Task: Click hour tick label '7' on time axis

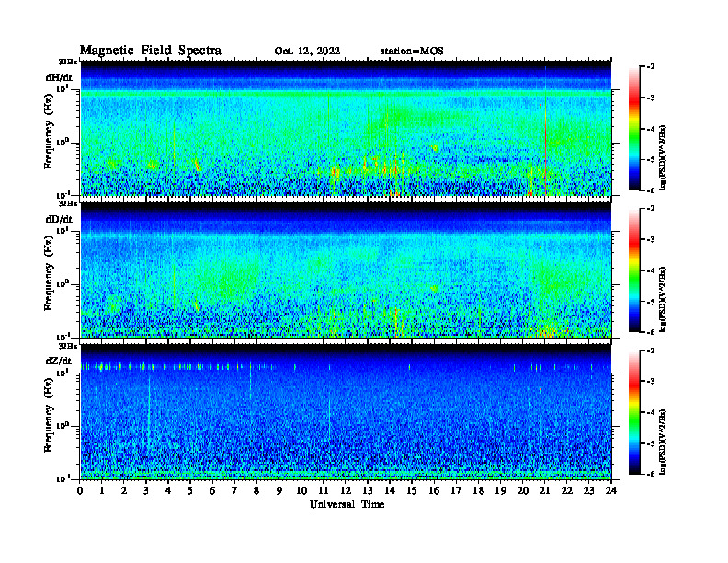Action: tap(234, 490)
